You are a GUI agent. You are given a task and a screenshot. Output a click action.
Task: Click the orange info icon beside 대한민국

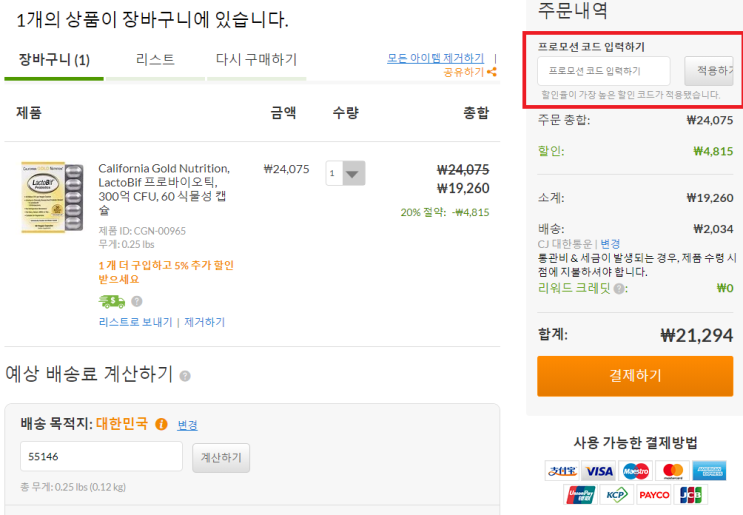[x=161, y=424]
